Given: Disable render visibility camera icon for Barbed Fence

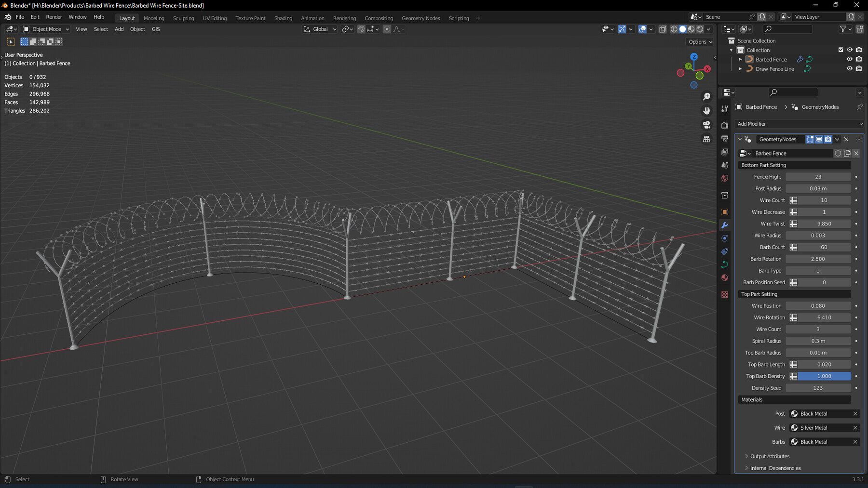Looking at the screenshot, I should (859, 59).
